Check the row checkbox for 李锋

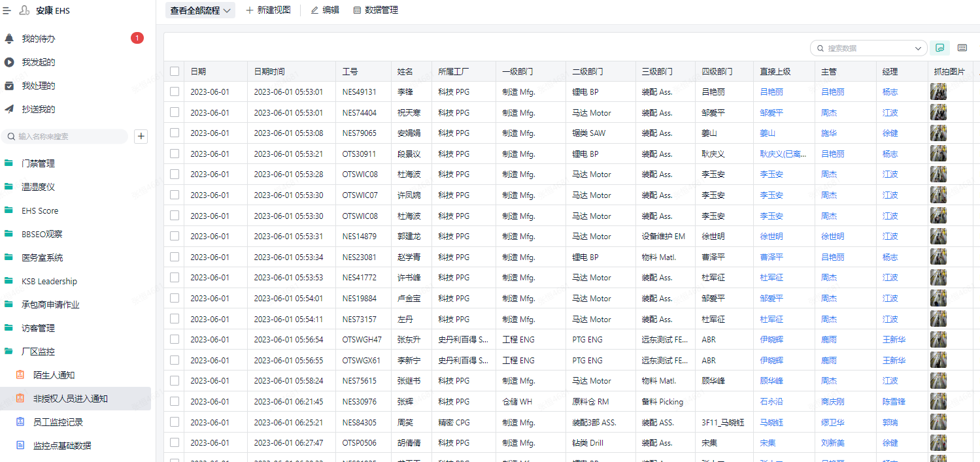(175, 92)
